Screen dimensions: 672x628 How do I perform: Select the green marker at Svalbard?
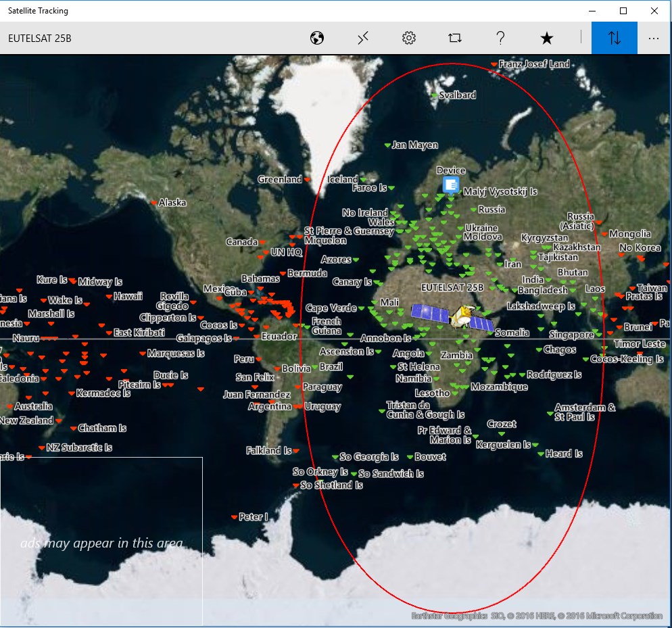point(434,95)
